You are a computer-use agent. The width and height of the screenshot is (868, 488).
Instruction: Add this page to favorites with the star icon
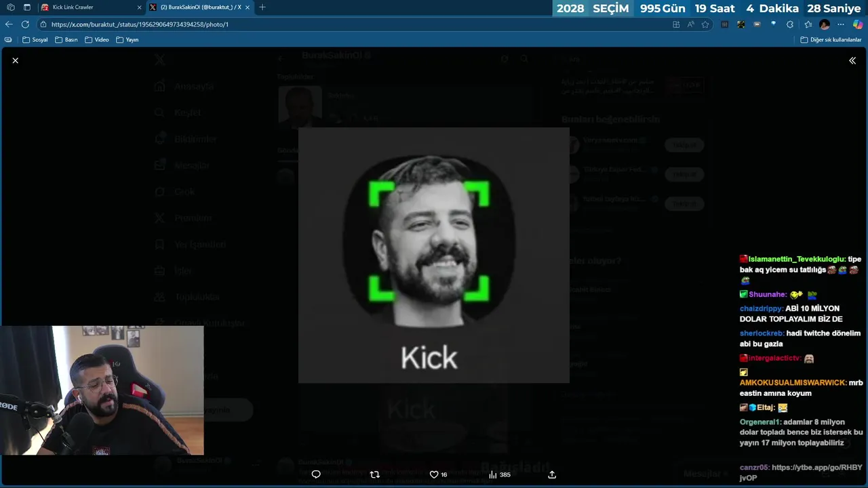(705, 24)
